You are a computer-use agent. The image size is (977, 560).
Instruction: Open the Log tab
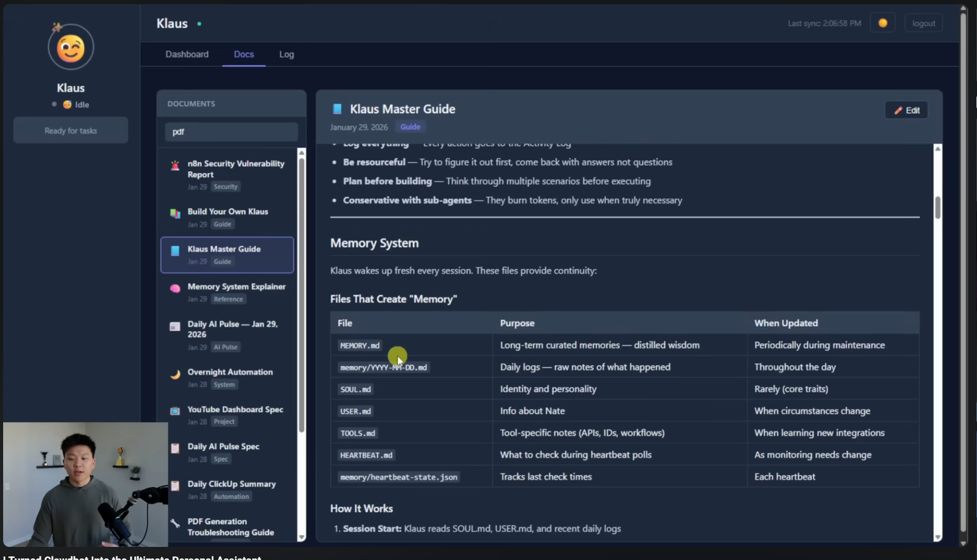[x=286, y=55]
